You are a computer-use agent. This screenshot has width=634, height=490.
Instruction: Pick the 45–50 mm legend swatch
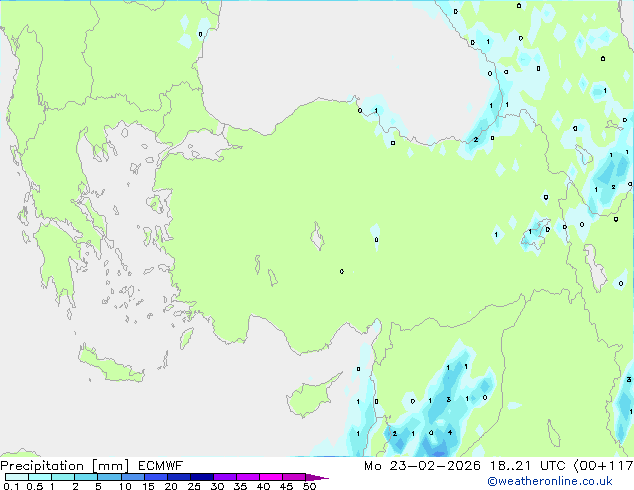click(x=294, y=477)
